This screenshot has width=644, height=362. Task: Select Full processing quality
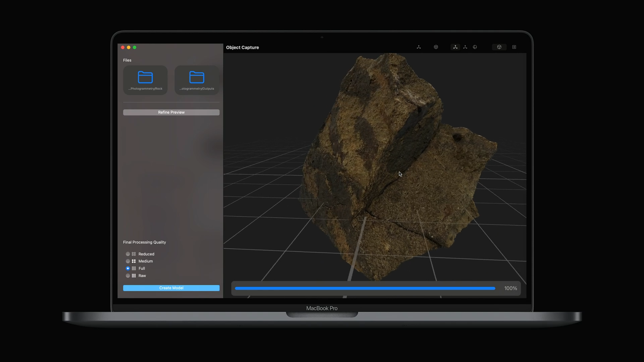[x=128, y=268]
